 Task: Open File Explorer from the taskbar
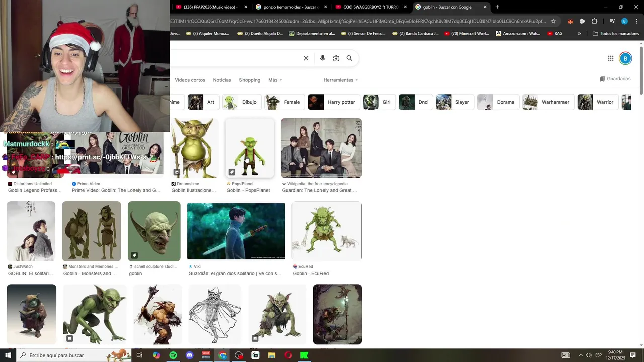272,355
